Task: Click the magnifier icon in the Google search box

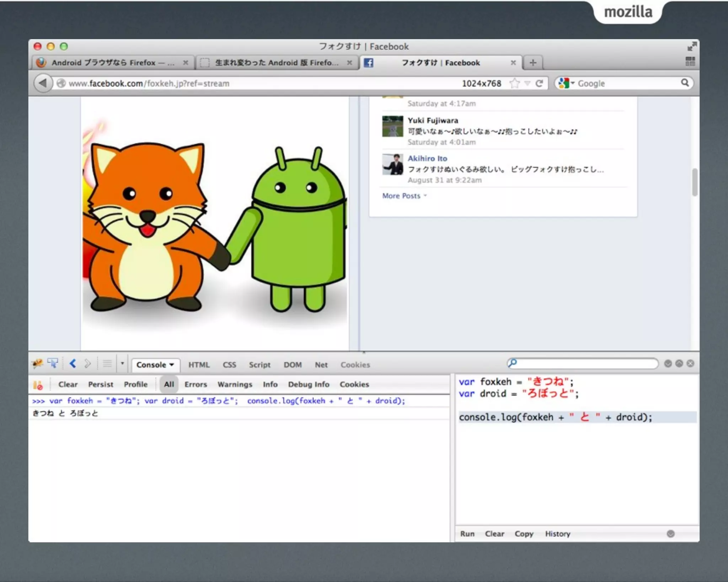Action: coord(685,83)
